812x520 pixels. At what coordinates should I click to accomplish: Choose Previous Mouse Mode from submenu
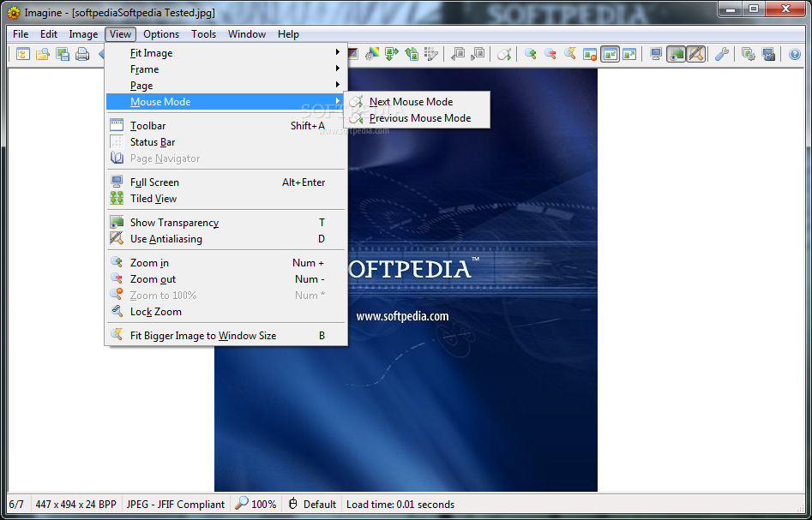click(417, 118)
